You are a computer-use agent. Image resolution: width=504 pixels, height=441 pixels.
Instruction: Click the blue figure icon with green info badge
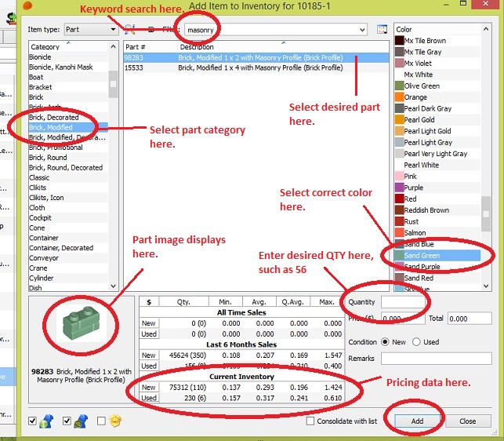click(46, 421)
